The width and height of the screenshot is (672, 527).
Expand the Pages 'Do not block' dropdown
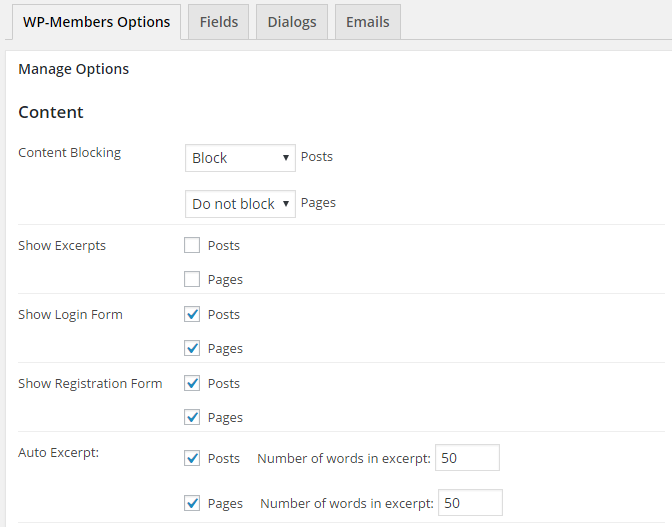tap(240, 204)
